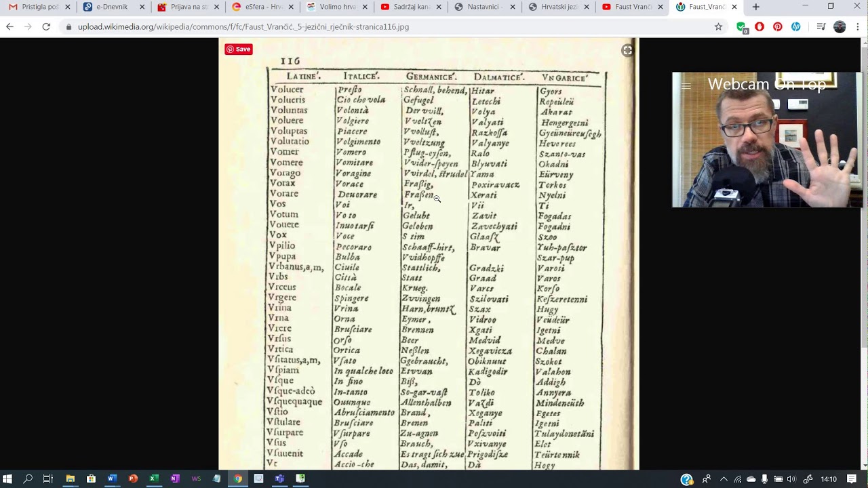Image resolution: width=868 pixels, height=488 pixels.
Task: Open Task View on the taskbar
Action: pos(47,479)
